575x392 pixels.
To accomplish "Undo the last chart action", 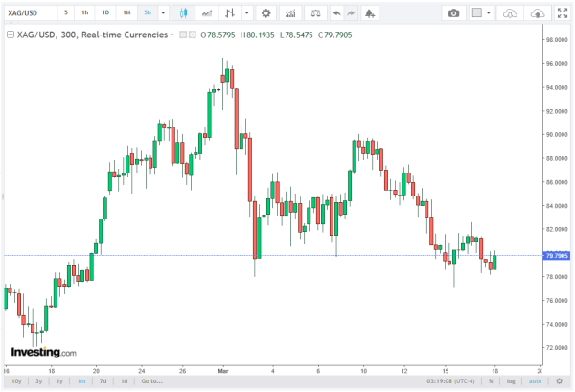I will (333, 13).
